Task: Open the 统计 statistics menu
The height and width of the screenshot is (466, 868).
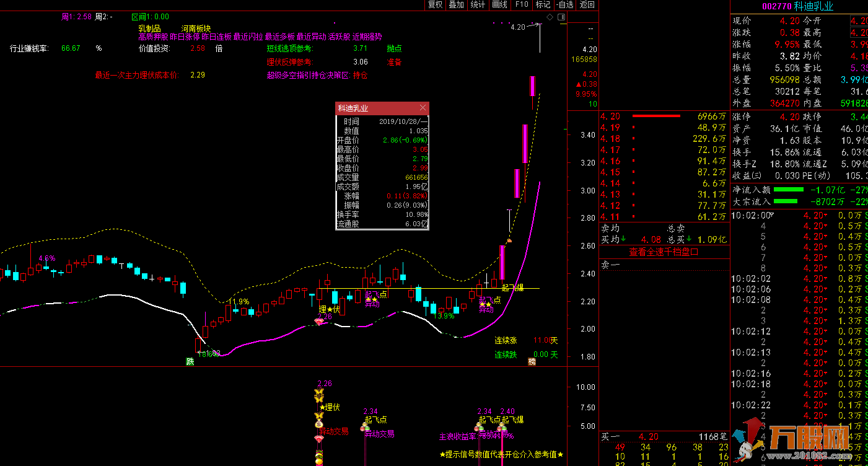Action: (x=478, y=5)
